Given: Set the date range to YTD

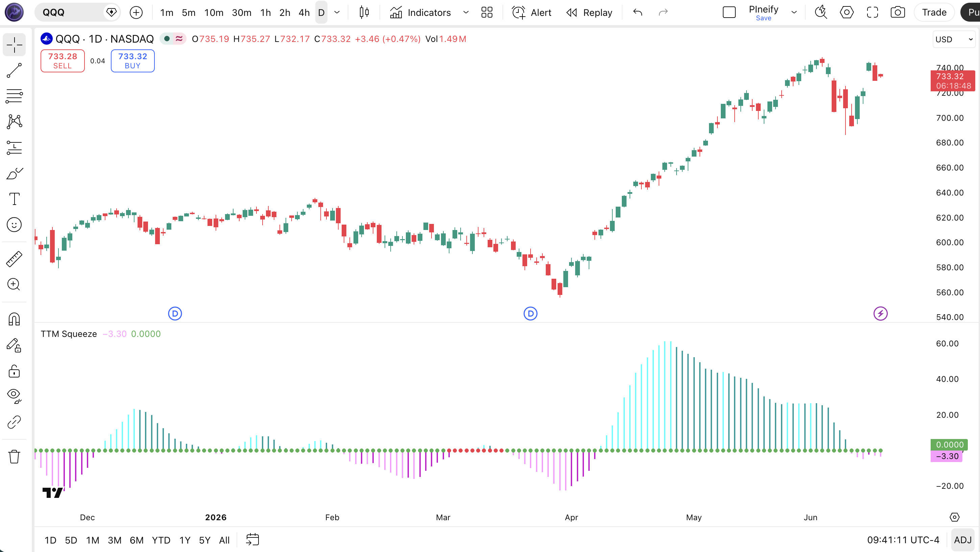Looking at the screenshot, I should point(161,540).
